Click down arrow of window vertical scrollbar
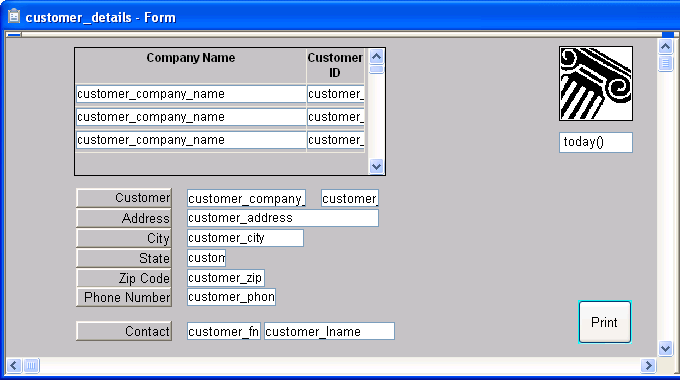The image size is (680, 380). point(666,348)
